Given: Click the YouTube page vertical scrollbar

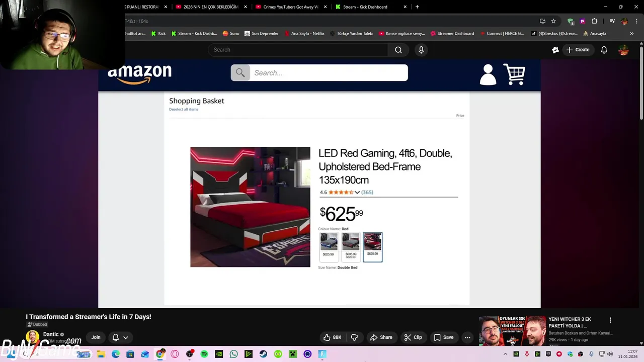Looking at the screenshot, I should [x=641, y=83].
